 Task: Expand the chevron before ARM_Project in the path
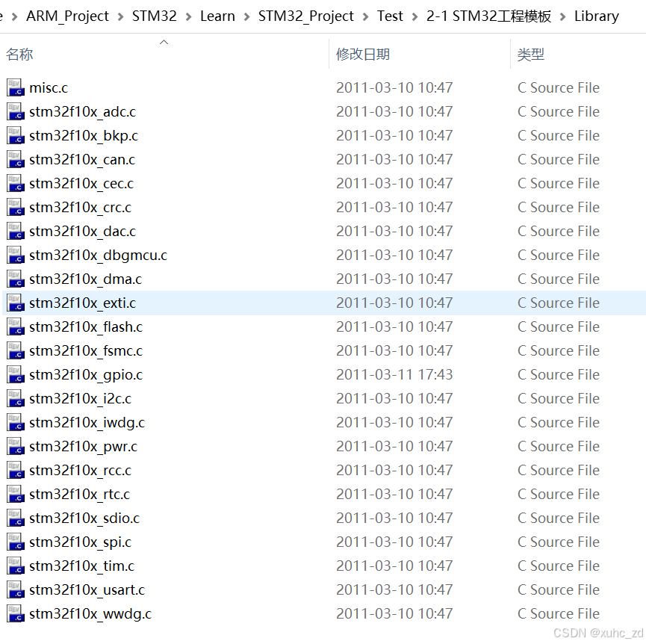pos(15,17)
